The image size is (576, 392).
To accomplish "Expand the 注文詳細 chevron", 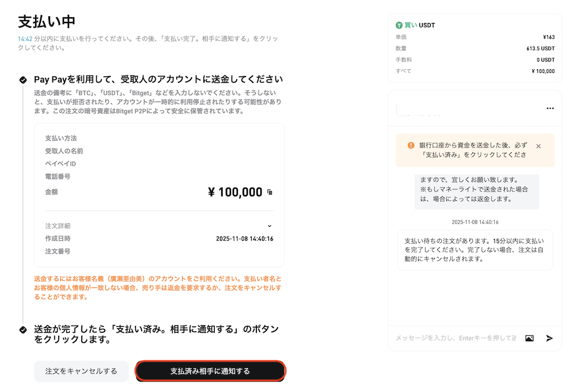I will [x=270, y=226].
